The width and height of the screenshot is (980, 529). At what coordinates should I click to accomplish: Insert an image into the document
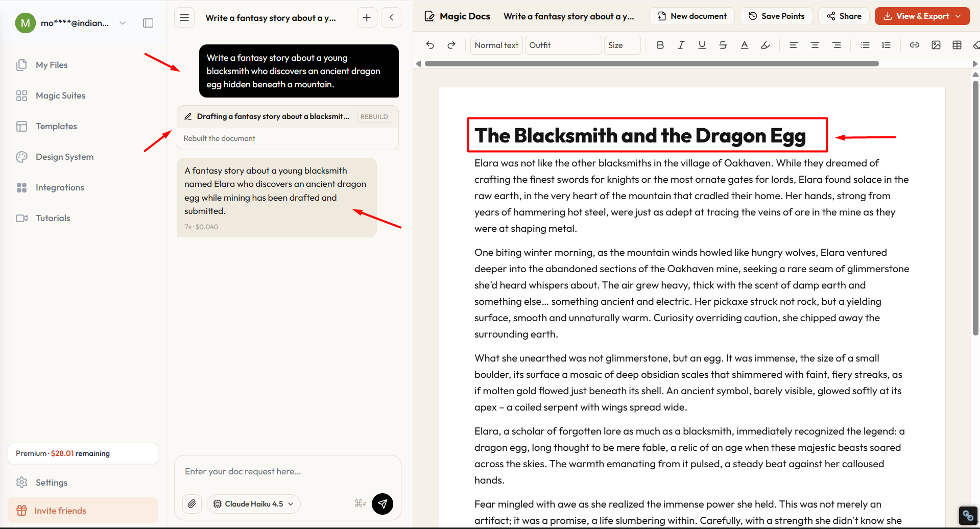click(936, 45)
